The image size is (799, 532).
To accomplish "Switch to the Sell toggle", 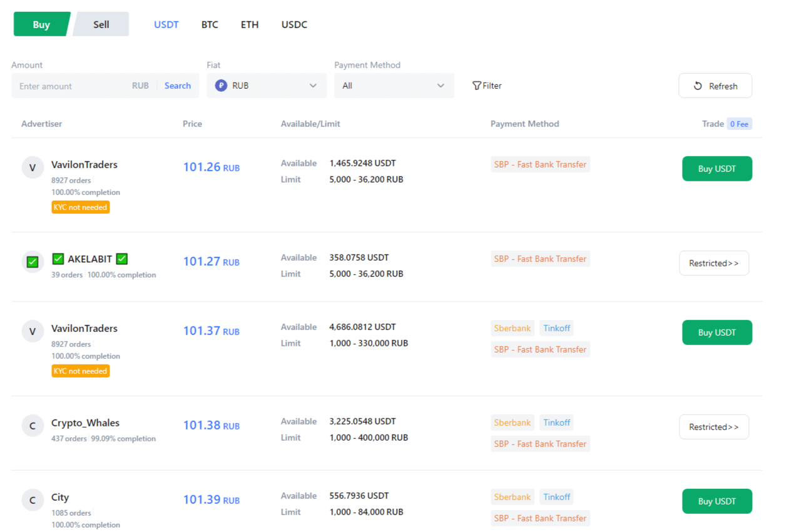I will 101,24.
